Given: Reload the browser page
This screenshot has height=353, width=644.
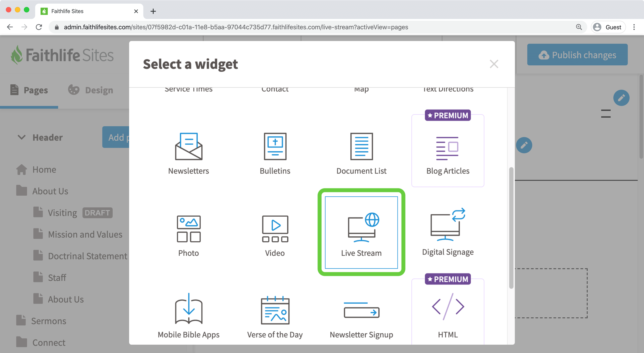Looking at the screenshot, I should (x=39, y=27).
